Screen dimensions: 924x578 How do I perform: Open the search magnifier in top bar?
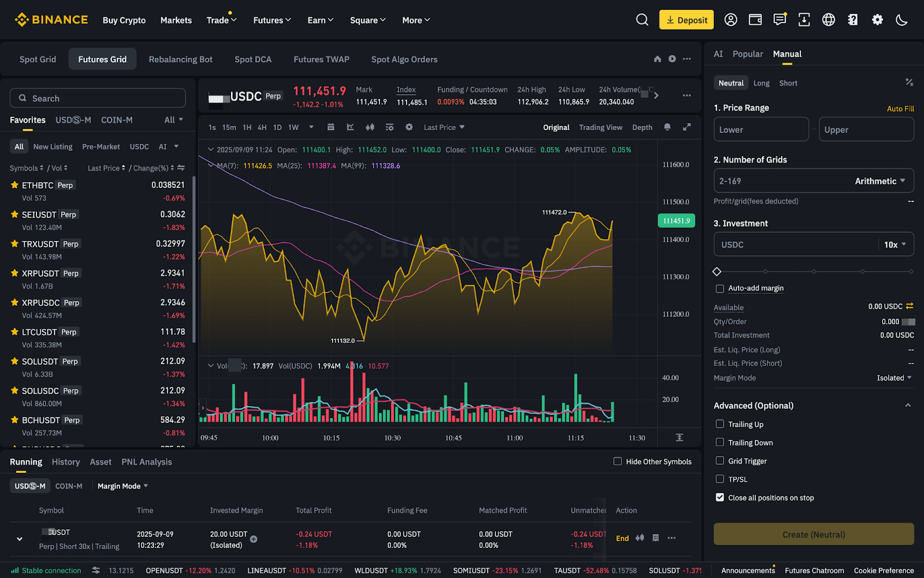pos(642,19)
